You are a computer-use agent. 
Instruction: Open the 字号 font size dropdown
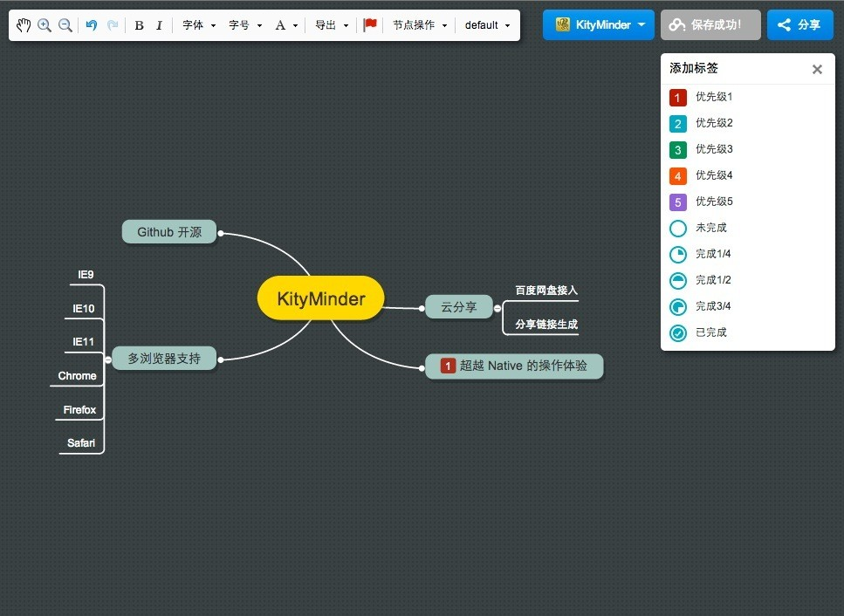(x=245, y=25)
